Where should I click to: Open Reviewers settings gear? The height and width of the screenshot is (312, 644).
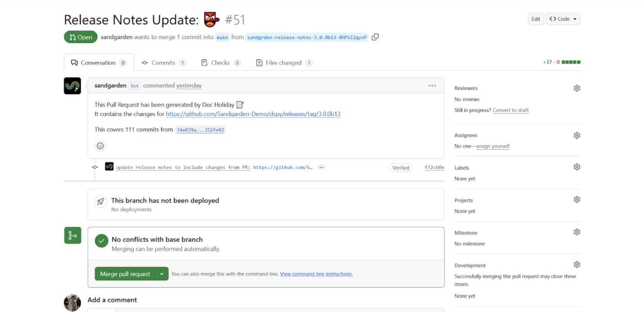pos(577,88)
